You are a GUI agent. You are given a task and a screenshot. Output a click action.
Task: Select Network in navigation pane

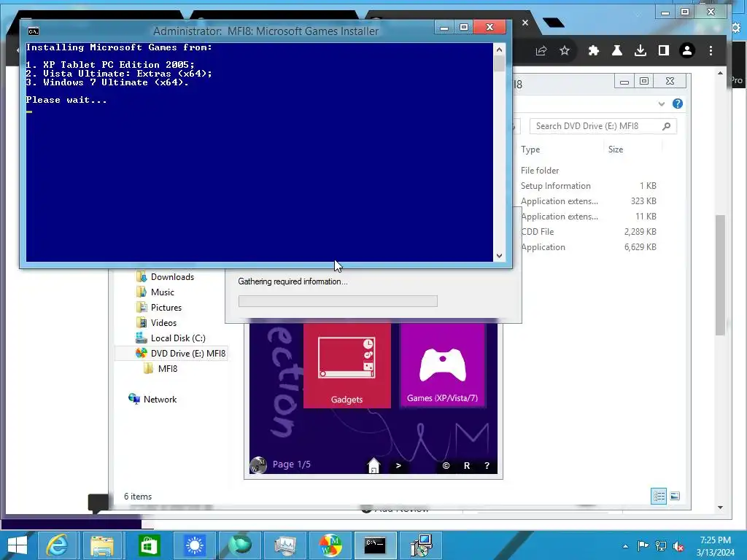(160, 400)
